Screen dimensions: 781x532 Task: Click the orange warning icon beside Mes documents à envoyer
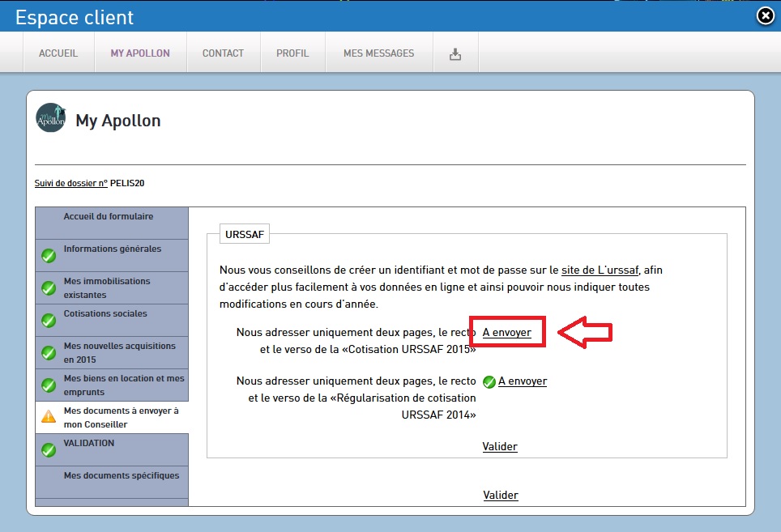(49, 416)
